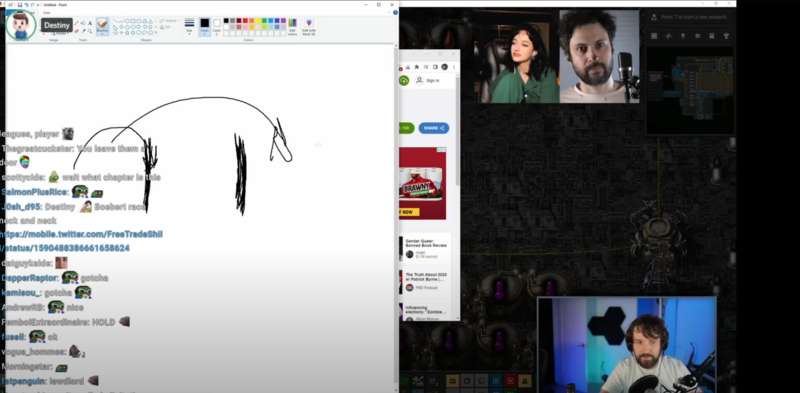This screenshot has width=800, height=393.
Task: Click username AndrewRB in chat
Action: click(x=23, y=307)
